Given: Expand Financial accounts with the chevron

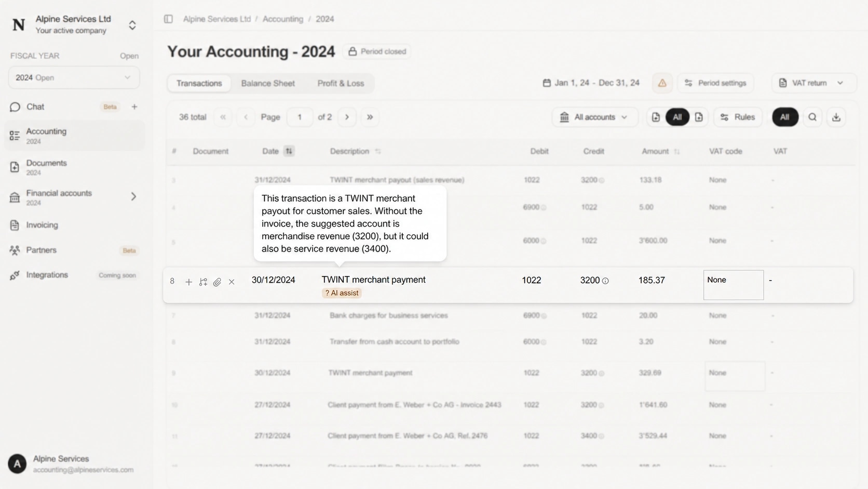Looking at the screenshot, I should 133,196.
